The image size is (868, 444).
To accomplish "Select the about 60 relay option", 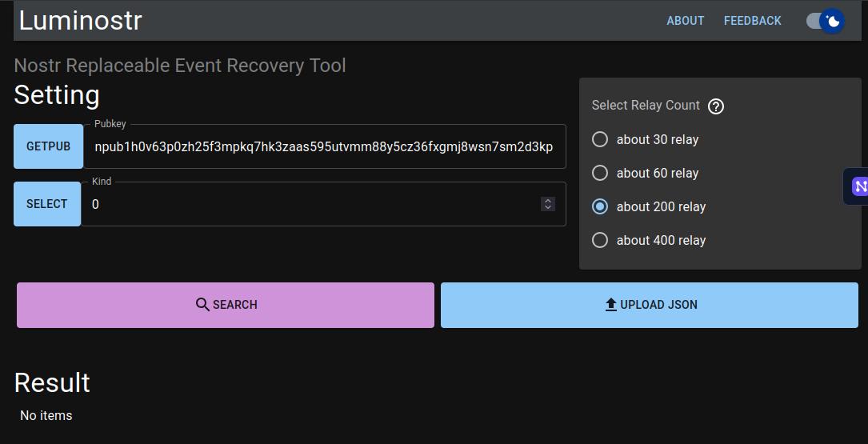I will (599, 174).
